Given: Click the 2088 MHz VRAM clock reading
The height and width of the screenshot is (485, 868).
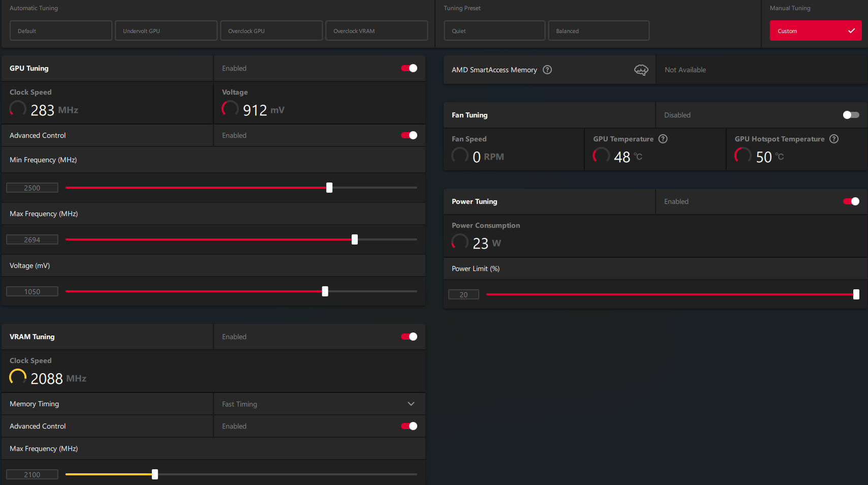Looking at the screenshot, I should pyautogui.click(x=58, y=378).
